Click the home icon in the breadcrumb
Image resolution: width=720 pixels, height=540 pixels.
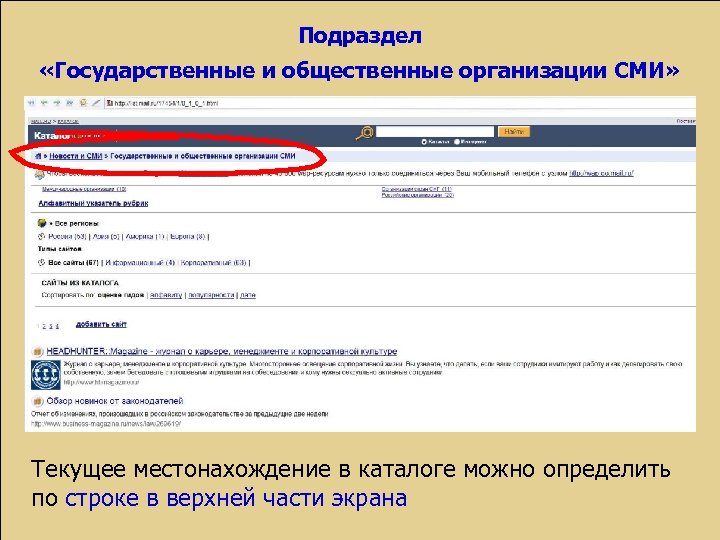38,156
